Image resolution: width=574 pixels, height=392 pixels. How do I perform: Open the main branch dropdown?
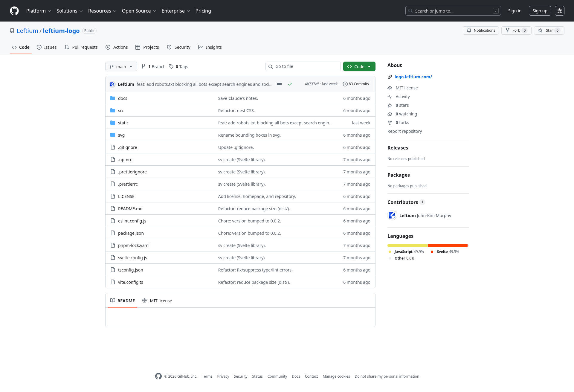click(121, 66)
